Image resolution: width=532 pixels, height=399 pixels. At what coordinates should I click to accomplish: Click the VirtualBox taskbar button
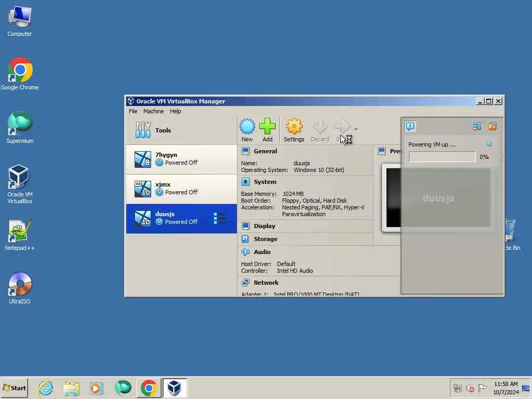(175, 388)
